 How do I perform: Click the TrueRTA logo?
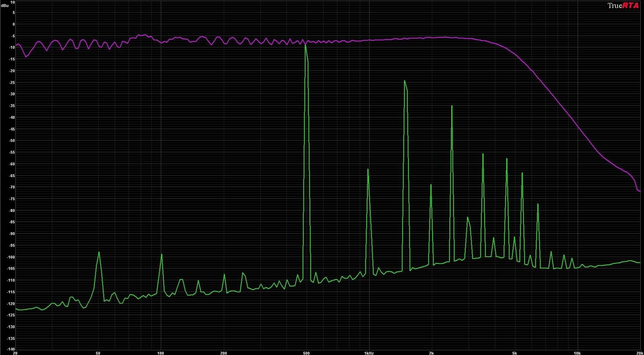click(x=623, y=5)
